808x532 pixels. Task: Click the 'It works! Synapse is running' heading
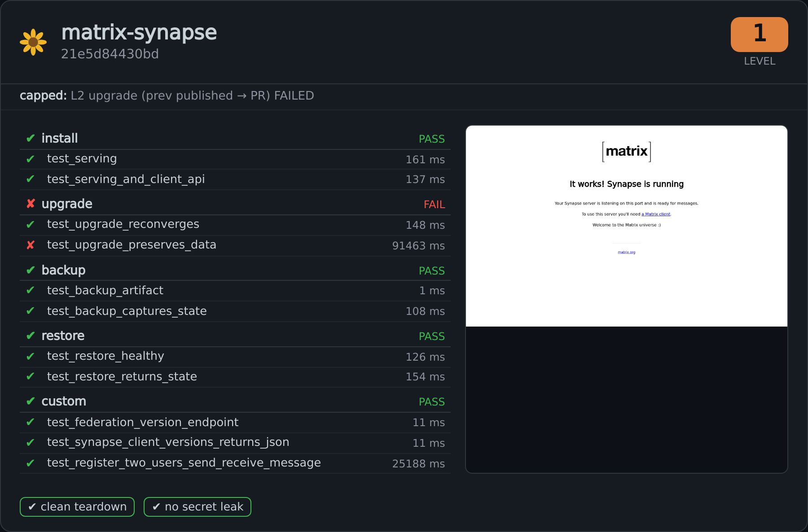click(627, 184)
